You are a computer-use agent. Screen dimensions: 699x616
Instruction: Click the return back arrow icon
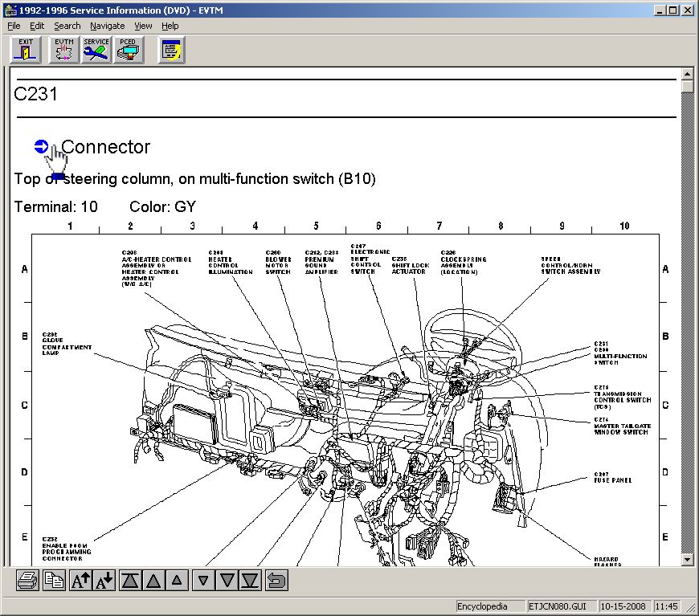coord(276,581)
